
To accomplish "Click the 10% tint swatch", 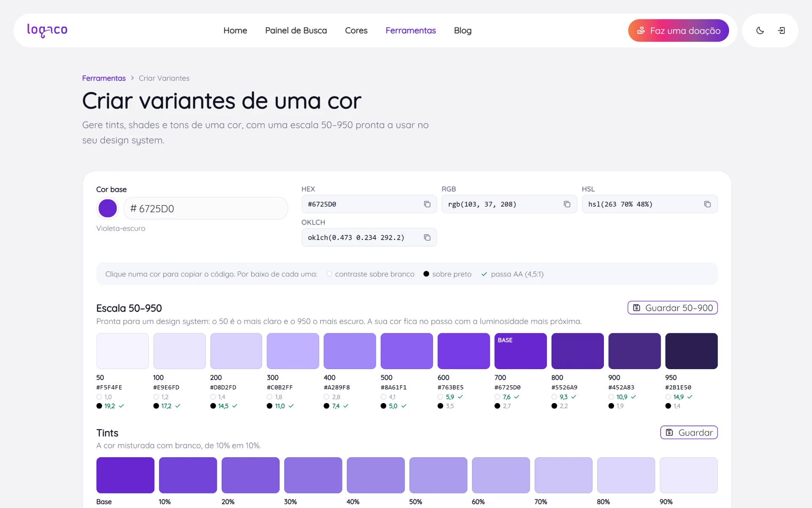I will (x=188, y=475).
